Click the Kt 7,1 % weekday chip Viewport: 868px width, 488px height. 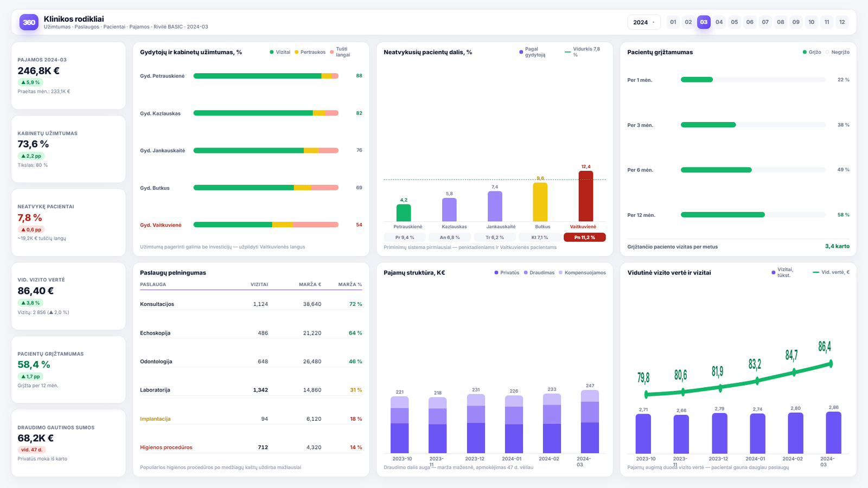click(540, 237)
